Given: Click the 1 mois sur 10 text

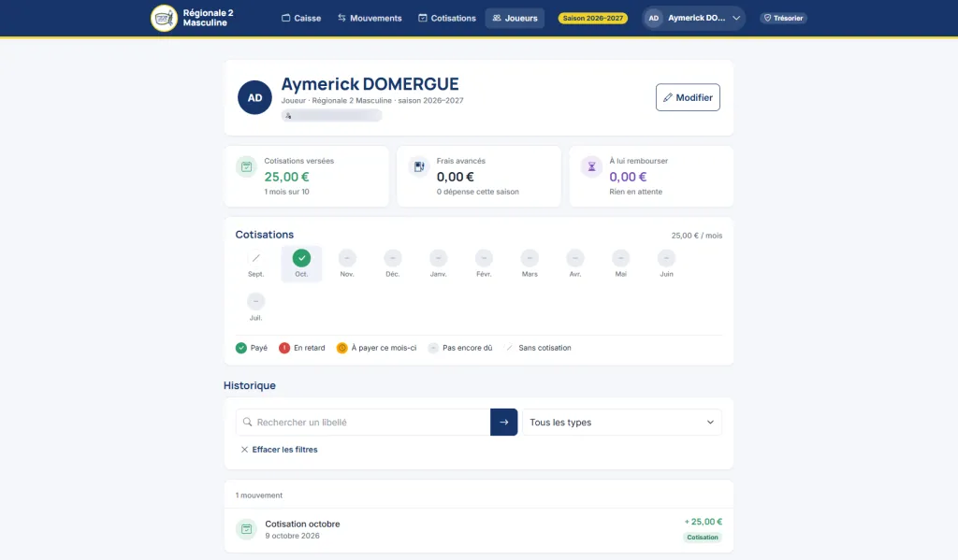Looking at the screenshot, I should (x=286, y=192).
